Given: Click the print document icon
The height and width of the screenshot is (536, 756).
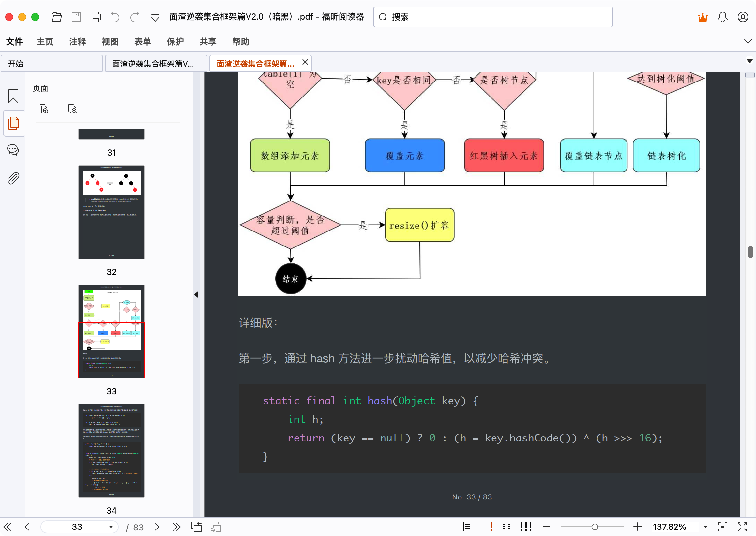Looking at the screenshot, I should pos(96,17).
